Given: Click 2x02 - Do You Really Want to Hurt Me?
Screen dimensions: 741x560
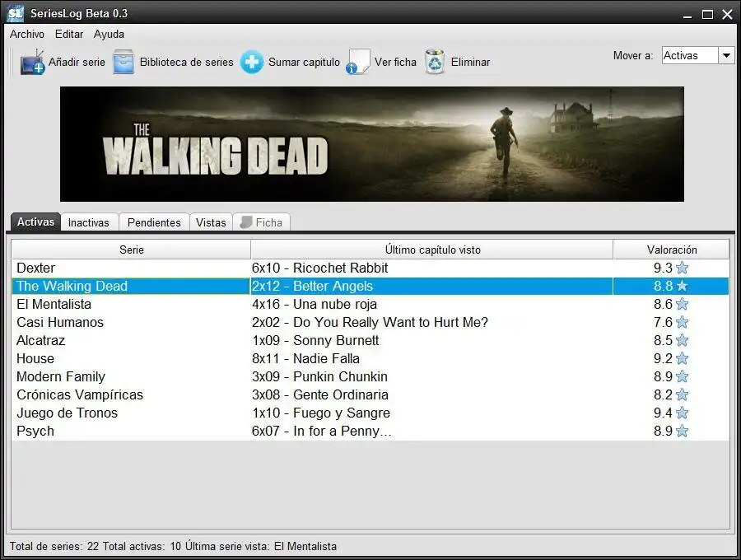Looking at the screenshot, I should tap(370, 322).
